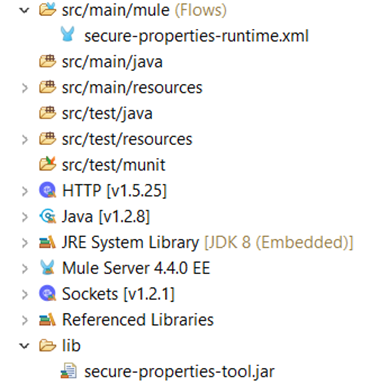
Task: Click the secure-properties-tool.jar file icon
Action: pos(68,371)
